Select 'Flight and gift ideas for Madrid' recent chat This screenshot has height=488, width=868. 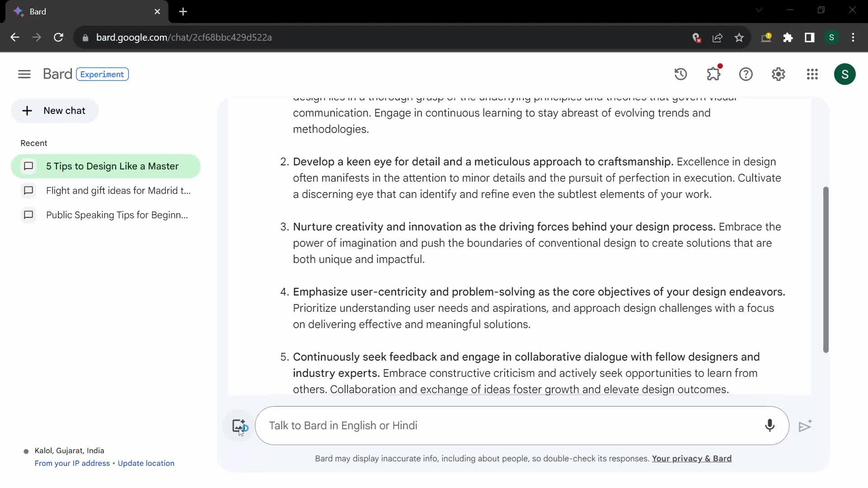pyautogui.click(x=118, y=190)
